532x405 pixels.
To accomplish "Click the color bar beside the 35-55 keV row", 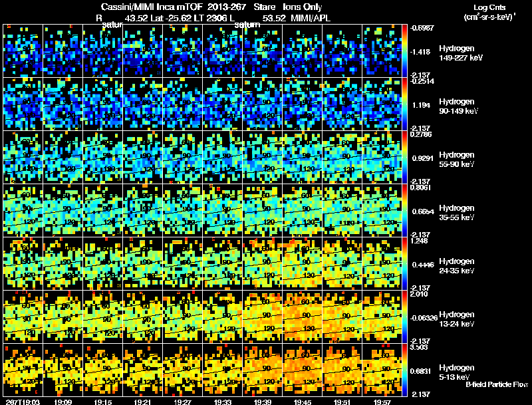I will [x=404, y=211].
